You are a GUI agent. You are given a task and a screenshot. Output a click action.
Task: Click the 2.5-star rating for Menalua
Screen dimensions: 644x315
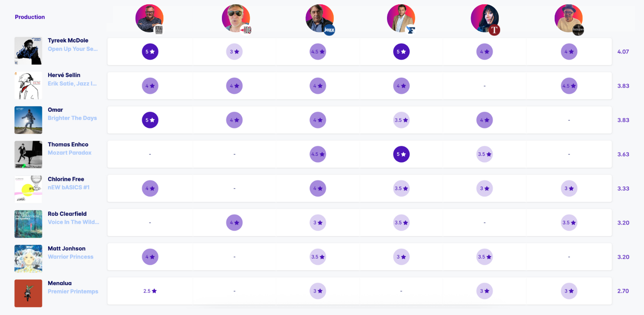click(x=150, y=291)
